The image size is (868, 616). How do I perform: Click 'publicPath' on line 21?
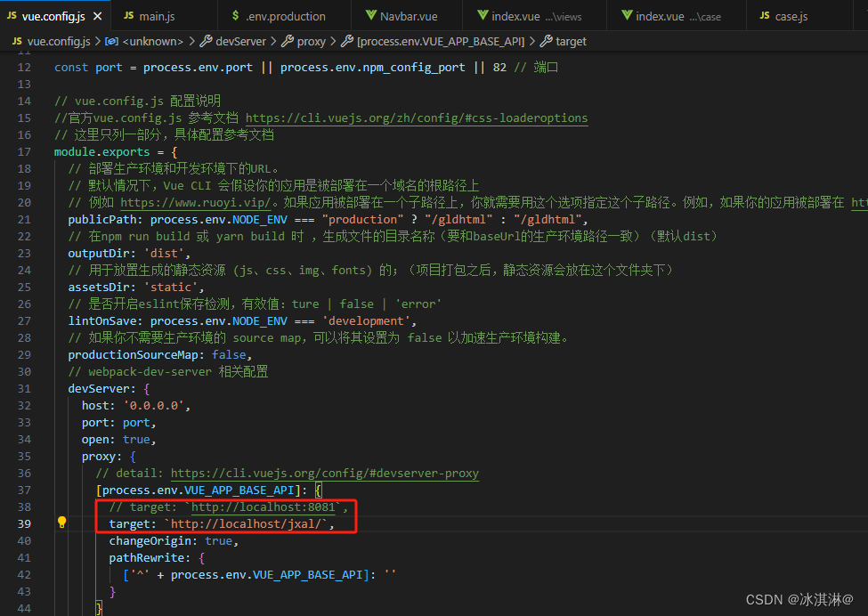(101, 220)
